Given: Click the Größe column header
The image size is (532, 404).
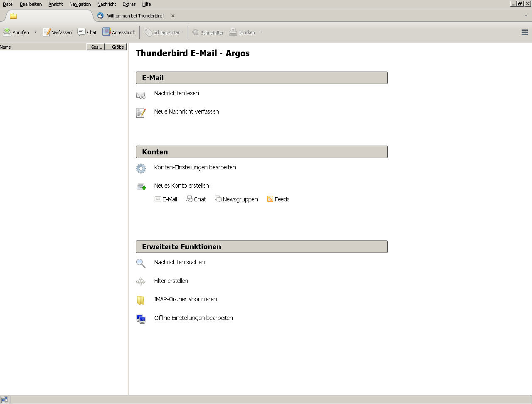Looking at the screenshot, I should 116,47.
